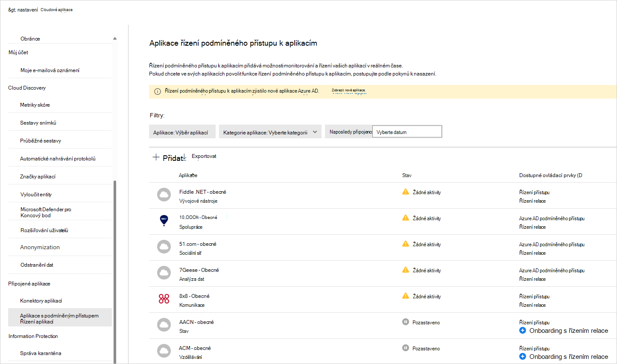Open Sestavy snímků in sidebar
Screen dimensions: 617x364
38,123
